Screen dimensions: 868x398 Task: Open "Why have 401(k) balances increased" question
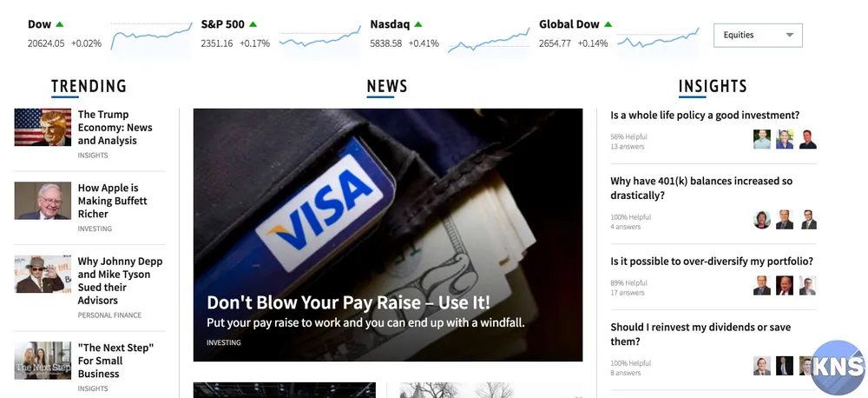(x=701, y=188)
